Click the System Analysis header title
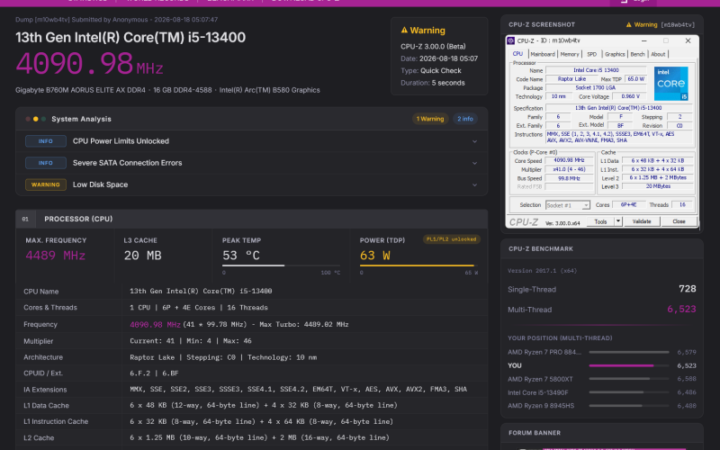 (81, 119)
